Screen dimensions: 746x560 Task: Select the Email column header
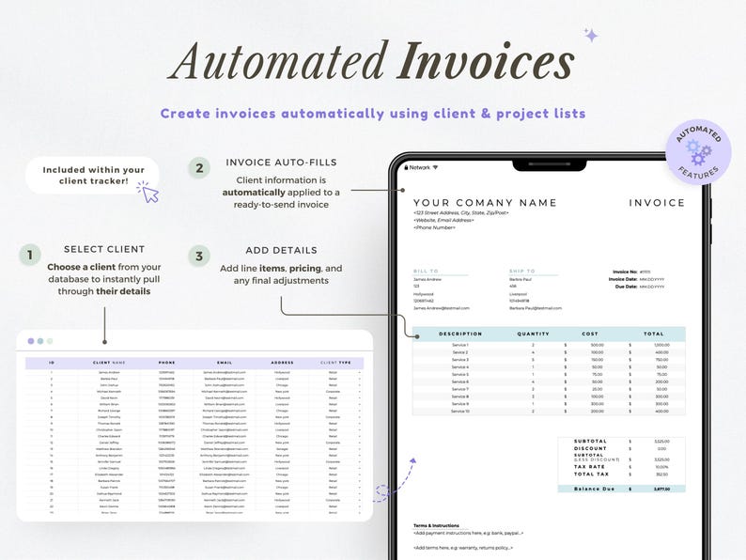(x=225, y=363)
